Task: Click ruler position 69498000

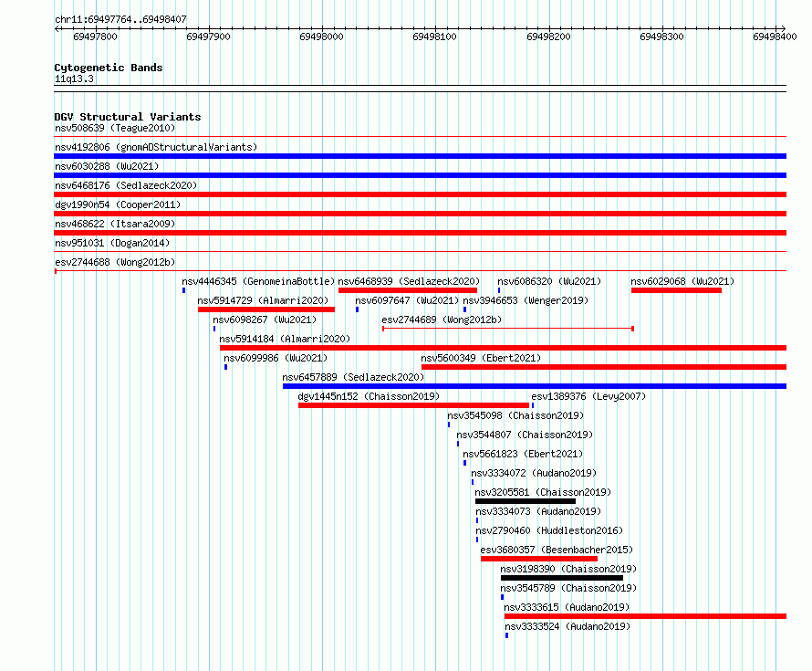Action: click(x=321, y=37)
